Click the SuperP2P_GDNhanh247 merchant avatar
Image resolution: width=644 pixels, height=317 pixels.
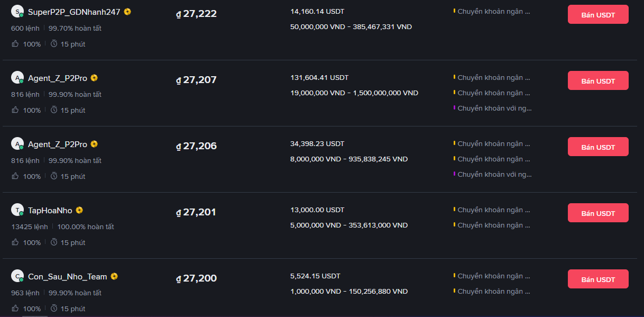pos(17,11)
